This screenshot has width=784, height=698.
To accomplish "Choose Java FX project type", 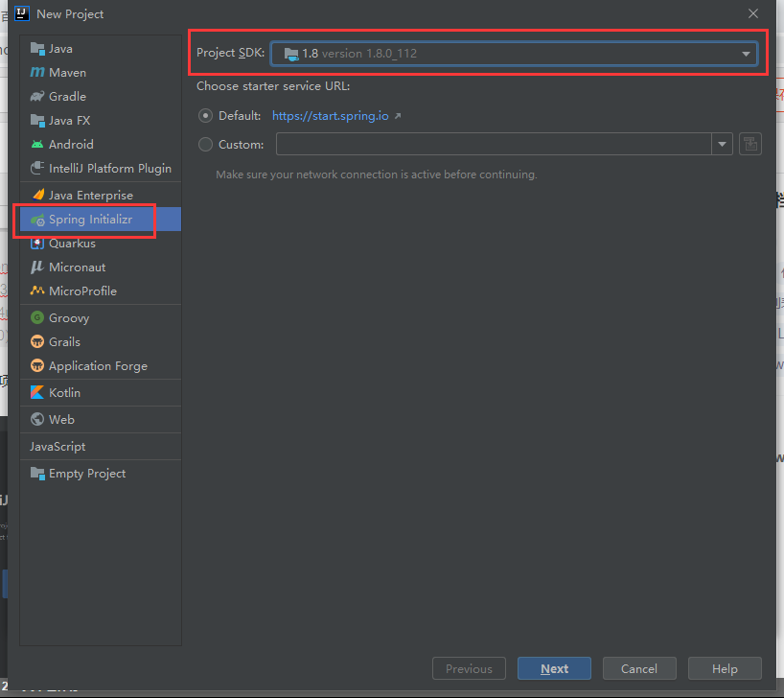I will pos(101,121).
